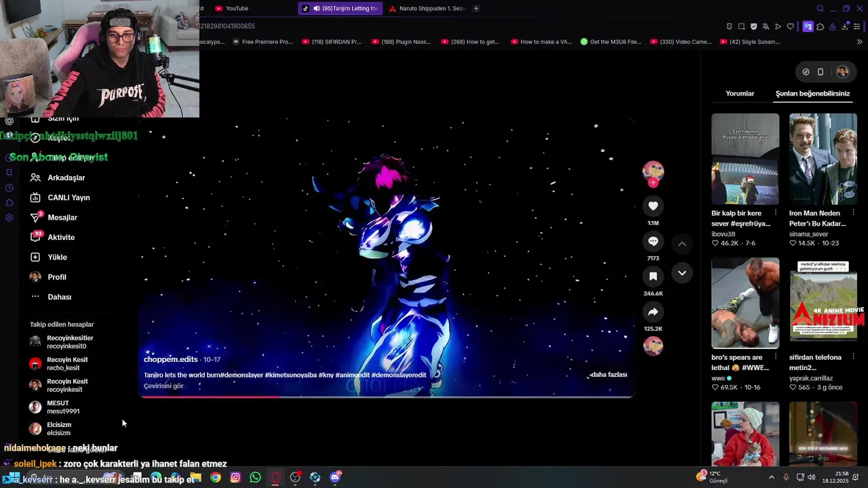Open the browser downloads icon

click(844, 26)
